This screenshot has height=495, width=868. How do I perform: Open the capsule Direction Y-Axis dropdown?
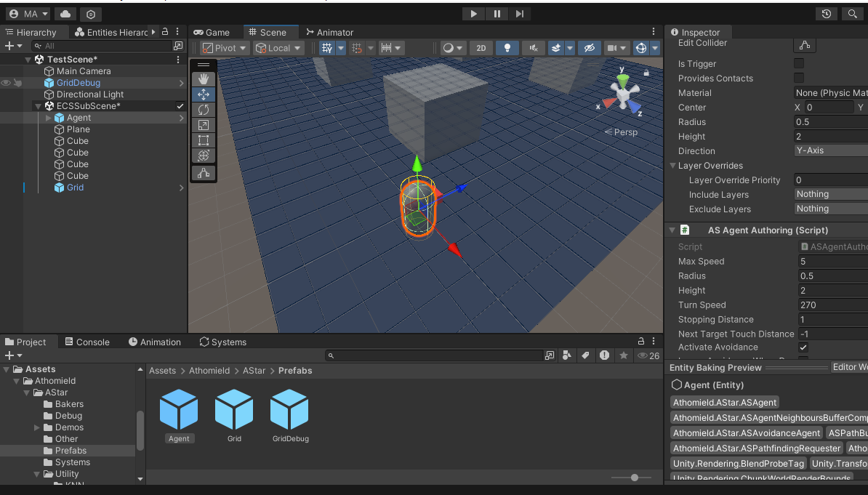(x=830, y=151)
